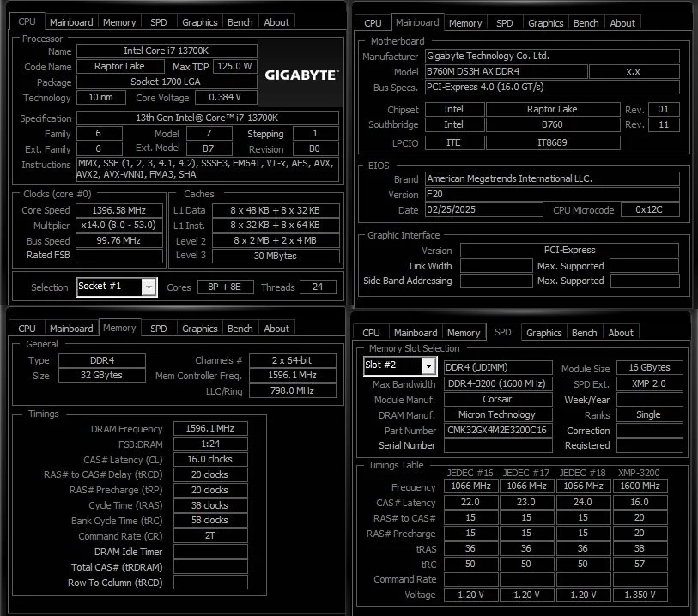This screenshot has height=616, width=698.
Task: Open Bench tab in Memory window
Action: coord(240,329)
